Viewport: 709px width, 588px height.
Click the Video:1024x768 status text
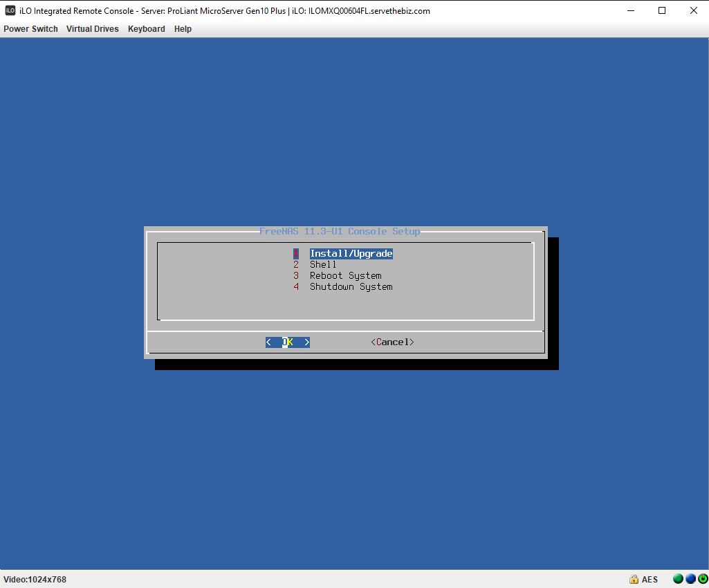point(35,580)
